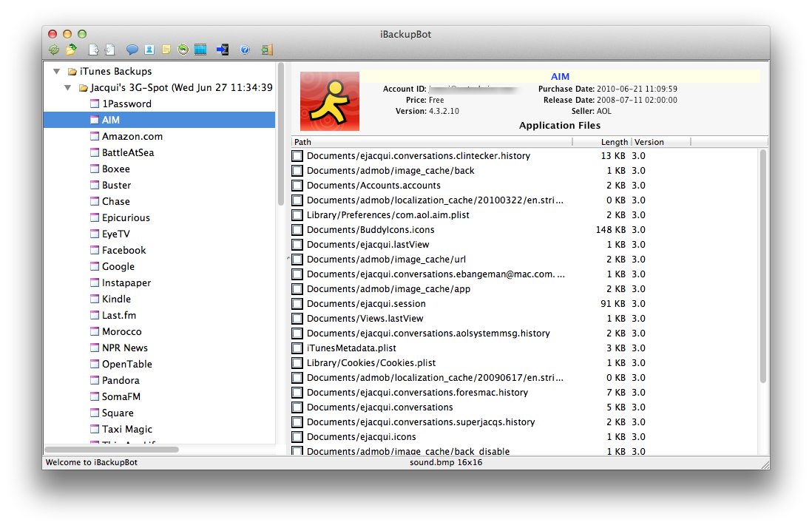Select Boxee in the backup tree
Image resolution: width=812 pixels, height=528 pixels.
coord(116,169)
